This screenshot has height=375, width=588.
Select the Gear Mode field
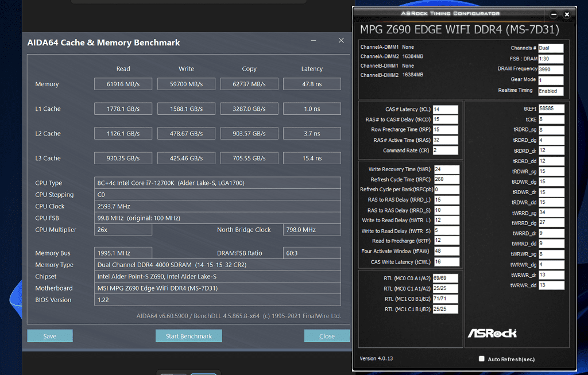point(551,80)
